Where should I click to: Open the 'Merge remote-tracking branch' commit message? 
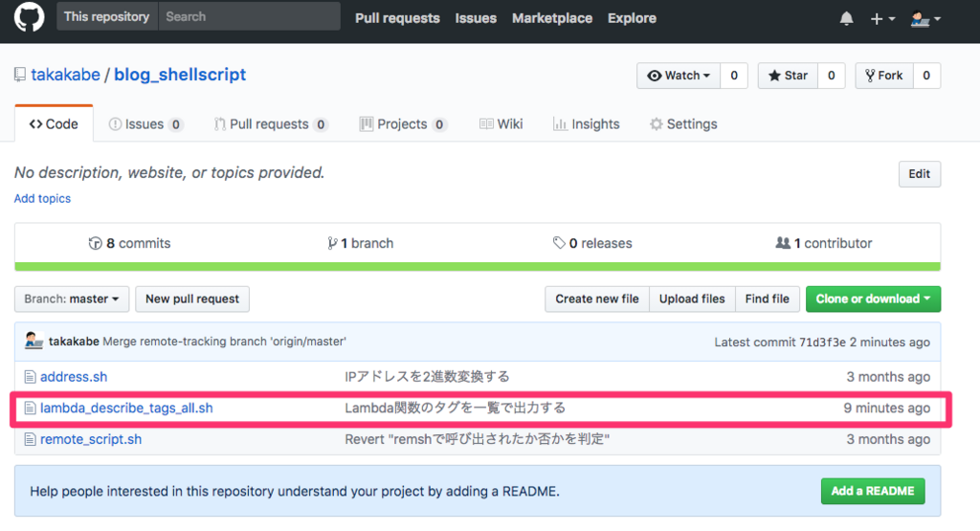pyautogui.click(x=224, y=342)
